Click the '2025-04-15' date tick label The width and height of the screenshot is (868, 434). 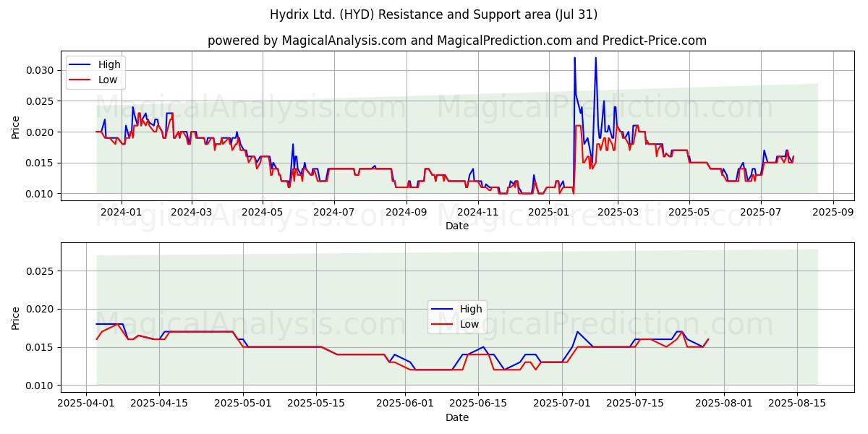pos(159,404)
